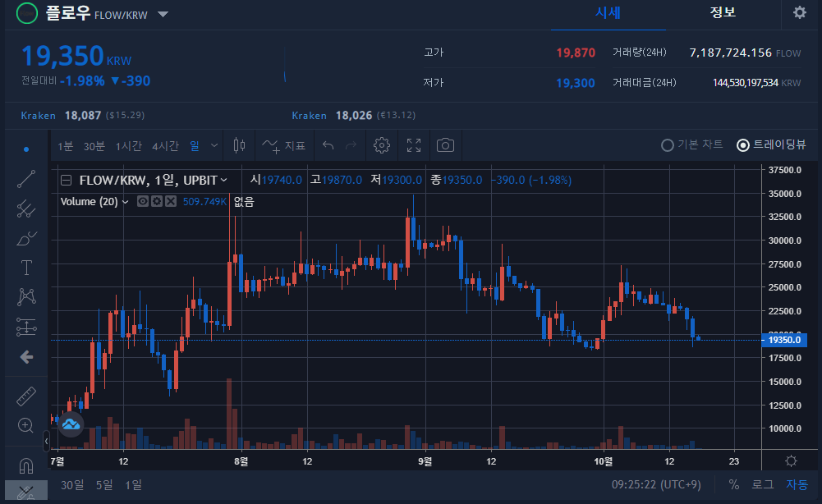Viewport: 822px width, 504px height.
Task: Click current price label 19350.0 on axis
Action: click(x=784, y=340)
